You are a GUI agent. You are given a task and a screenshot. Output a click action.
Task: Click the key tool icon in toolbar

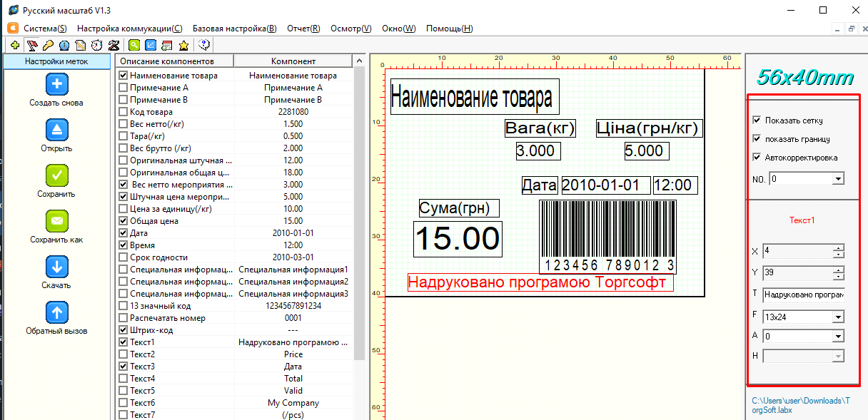pyautogui.click(x=49, y=45)
